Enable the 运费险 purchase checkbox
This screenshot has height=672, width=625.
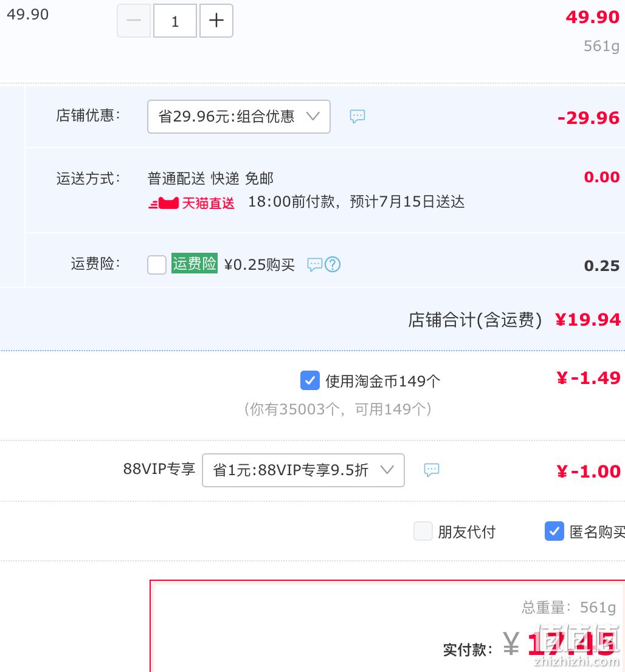point(157,264)
